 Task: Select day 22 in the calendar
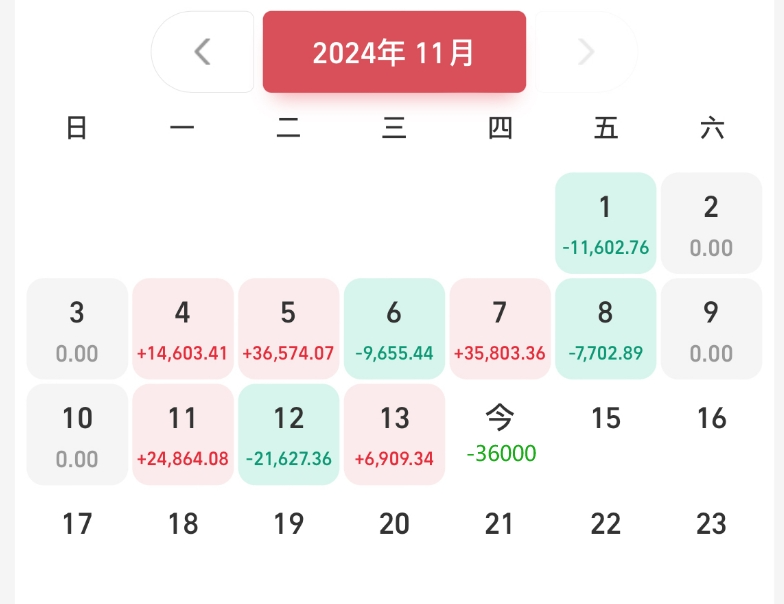pyautogui.click(x=606, y=524)
